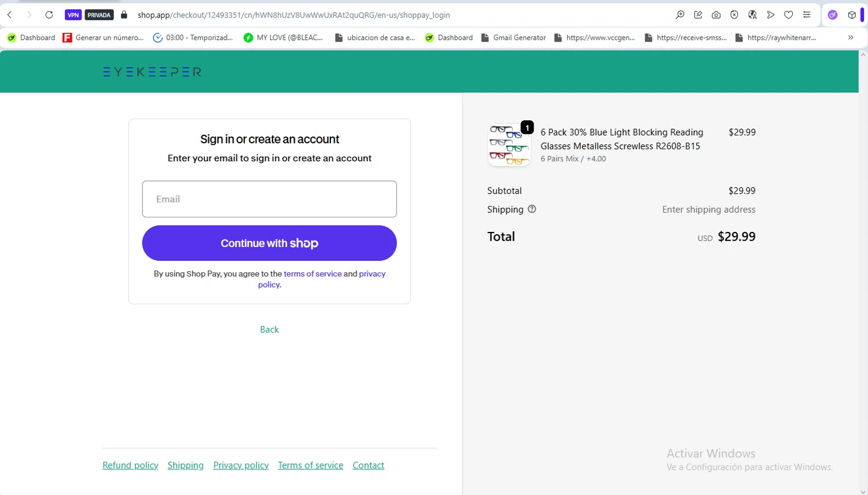The height and width of the screenshot is (495, 868).
Task: Click the page scrollbar up arrow
Action: 863,54
